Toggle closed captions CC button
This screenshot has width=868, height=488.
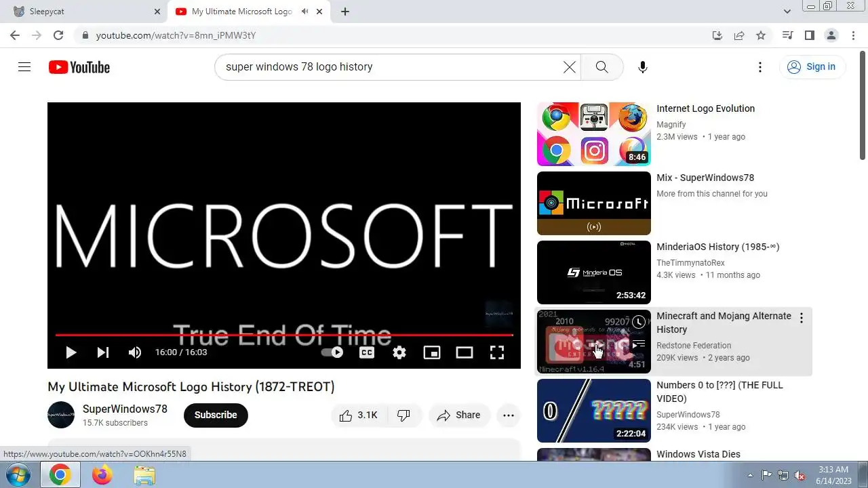(367, 352)
